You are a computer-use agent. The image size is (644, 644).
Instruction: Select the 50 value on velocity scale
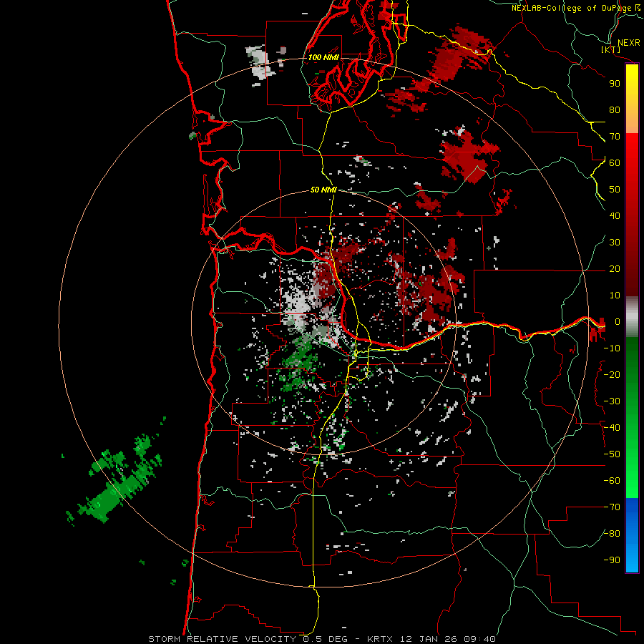click(x=615, y=190)
